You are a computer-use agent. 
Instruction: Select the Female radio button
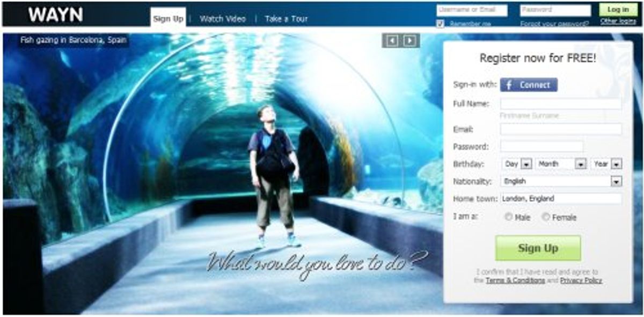coord(546,218)
